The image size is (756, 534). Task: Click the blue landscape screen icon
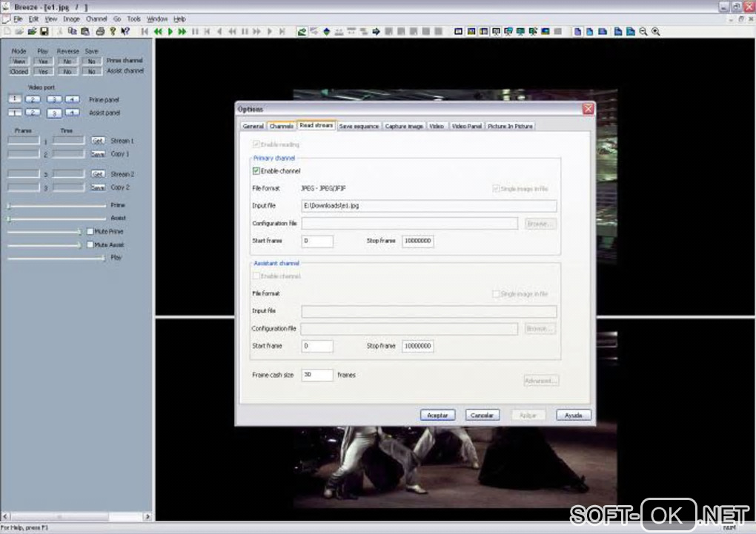pos(546,32)
